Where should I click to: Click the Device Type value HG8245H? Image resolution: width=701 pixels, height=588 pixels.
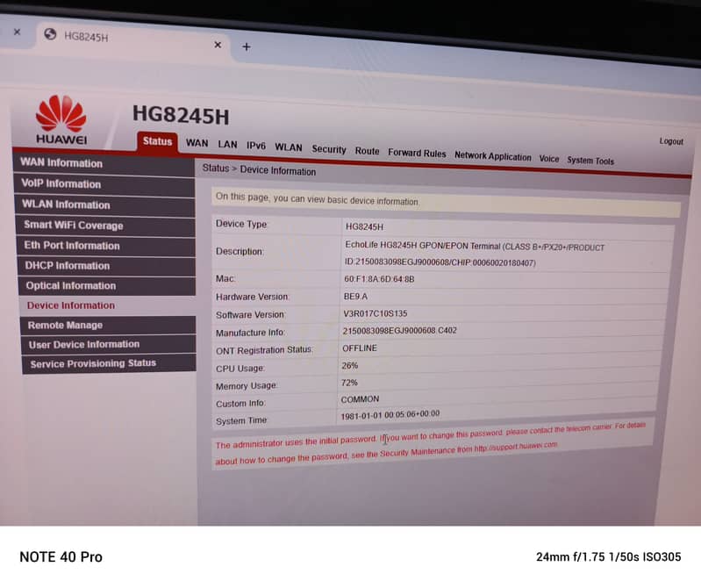[364, 227]
